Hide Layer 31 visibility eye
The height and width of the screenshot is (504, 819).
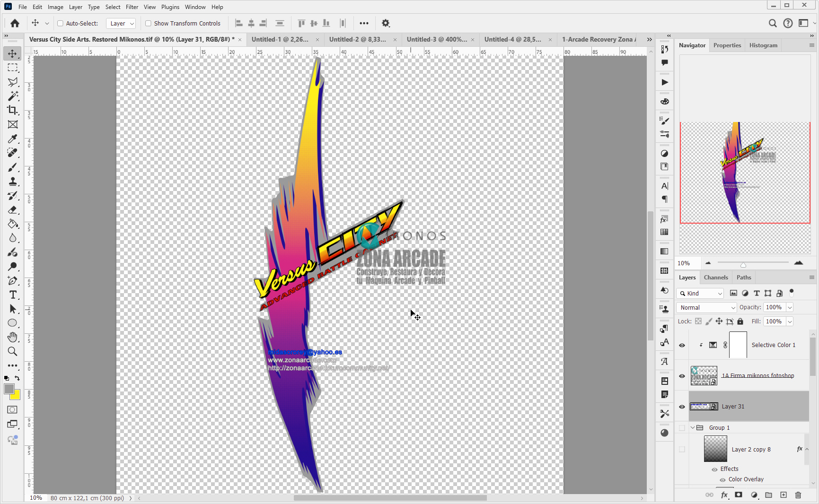[682, 407]
